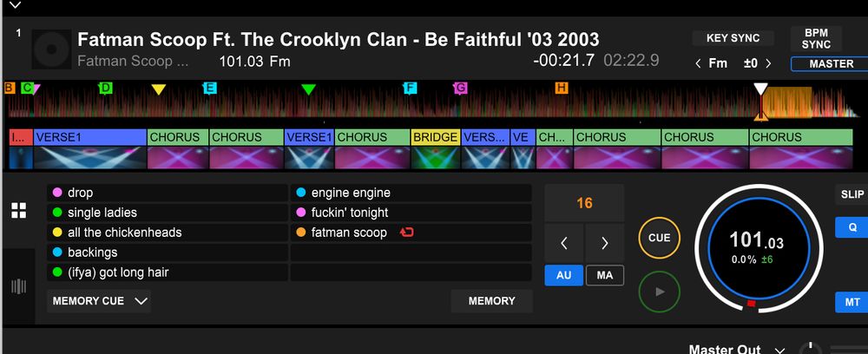Shift key down with the left arrow by Fm
The image size is (868, 354).
(x=698, y=63)
